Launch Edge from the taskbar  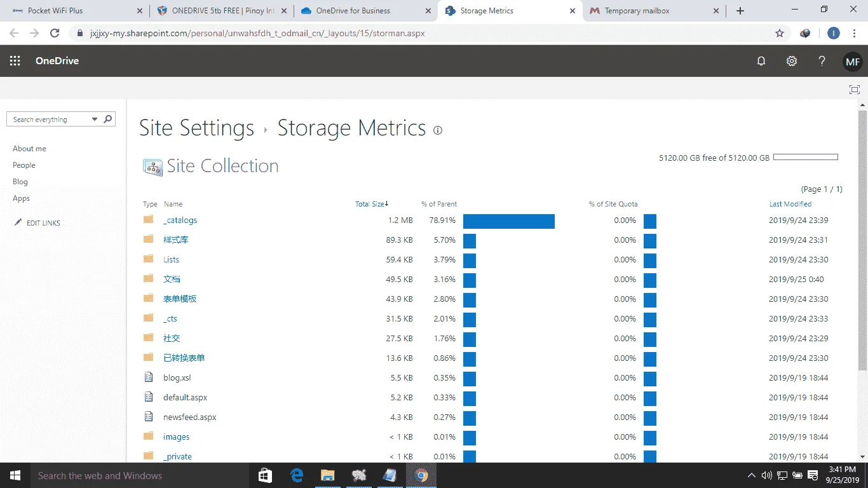point(297,475)
